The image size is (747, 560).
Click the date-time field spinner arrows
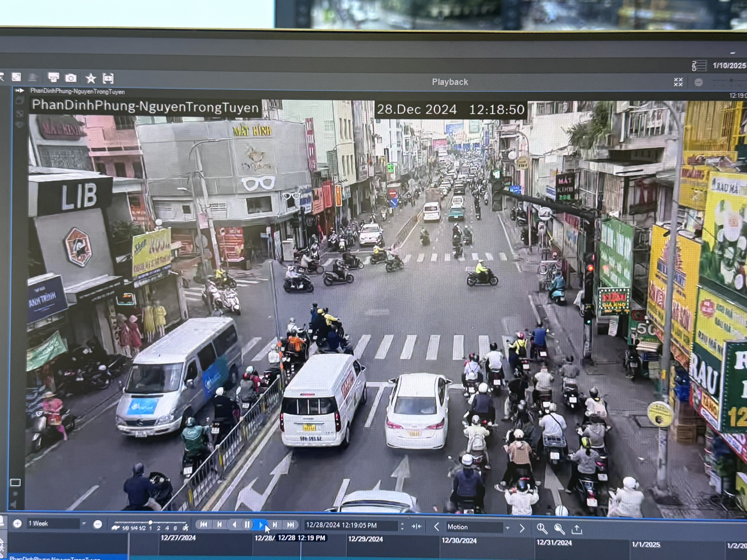point(402,526)
